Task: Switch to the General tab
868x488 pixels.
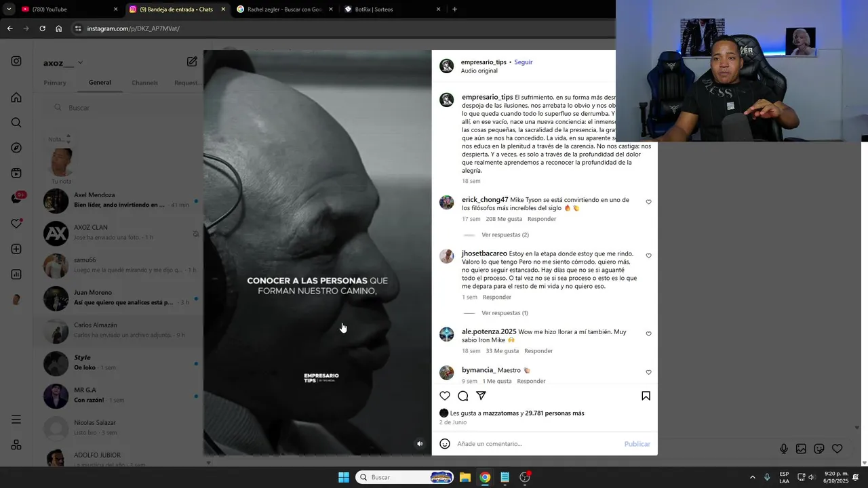Action: tap(100, 83)
